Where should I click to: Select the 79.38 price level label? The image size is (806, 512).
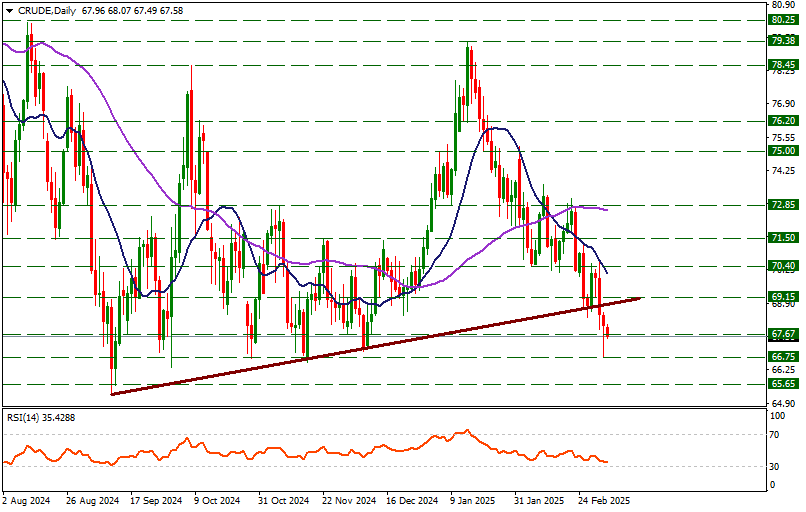[x=784, y=41]
